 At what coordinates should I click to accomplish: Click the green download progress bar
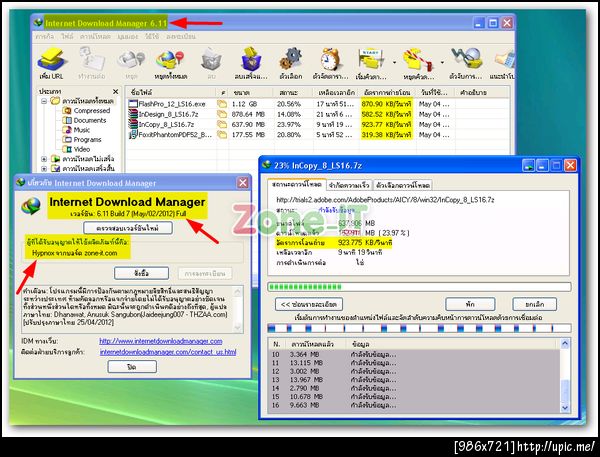click(419, 287)
